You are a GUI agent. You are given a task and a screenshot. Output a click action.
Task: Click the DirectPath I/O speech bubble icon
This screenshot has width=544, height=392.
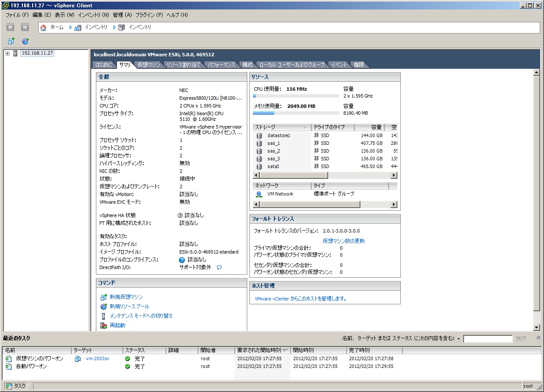pyautogui.click(x=219, y=267)
